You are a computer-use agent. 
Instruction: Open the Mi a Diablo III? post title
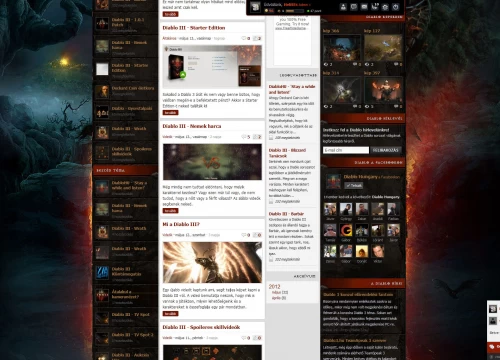(181, 224)
